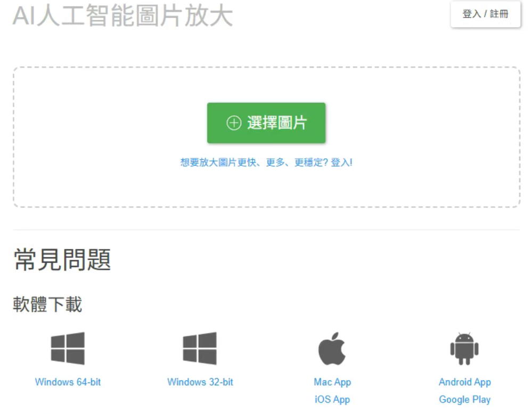Click the Android robot icon

pos(464,349)
